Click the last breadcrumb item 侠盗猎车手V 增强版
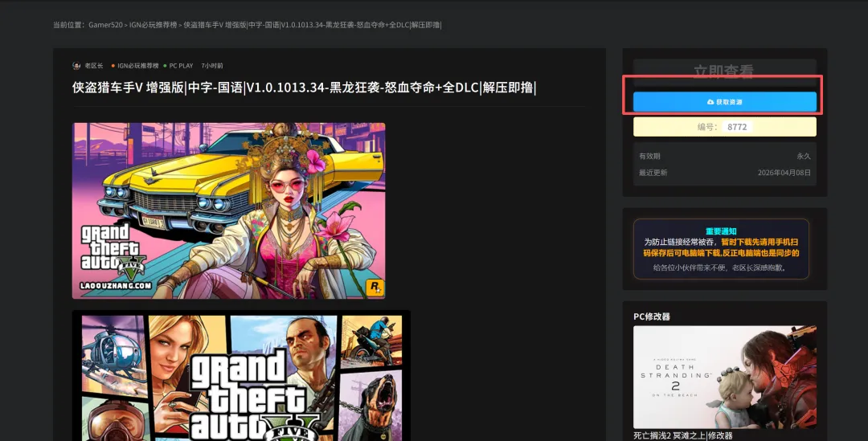This screenshot has height=441, width=868. [x=312, y=25]
